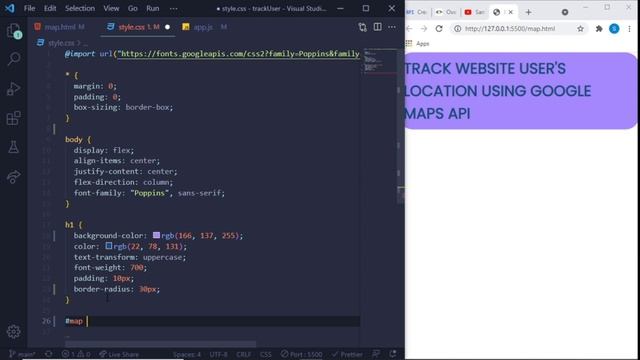
Task: Go back in Chrome browser
Action: 409,29
